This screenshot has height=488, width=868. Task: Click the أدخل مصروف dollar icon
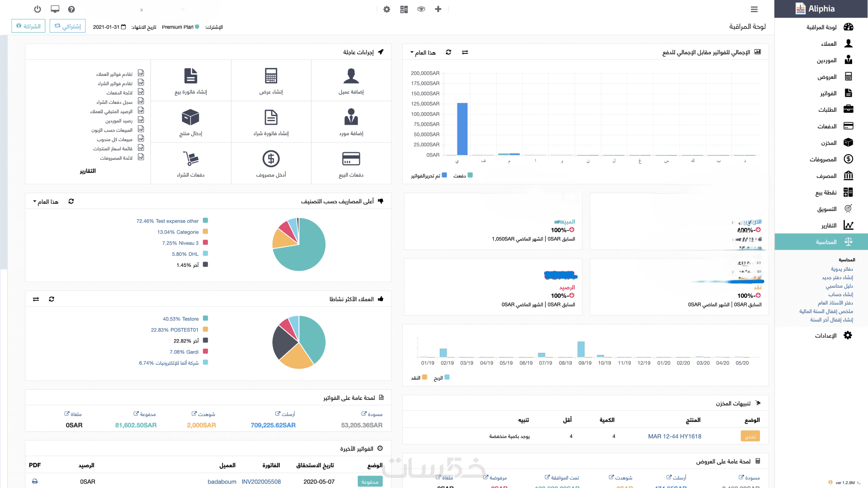[271, 158]
